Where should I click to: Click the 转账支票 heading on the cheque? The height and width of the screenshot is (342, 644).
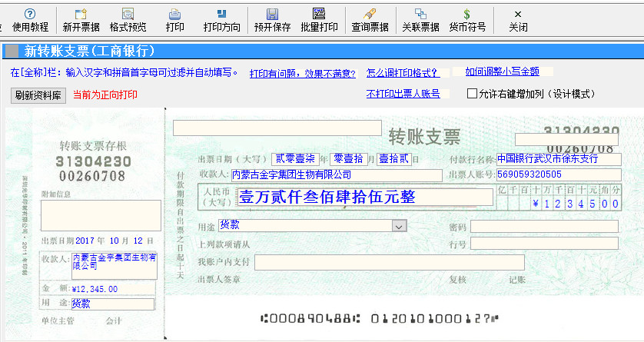click(424, 137)
